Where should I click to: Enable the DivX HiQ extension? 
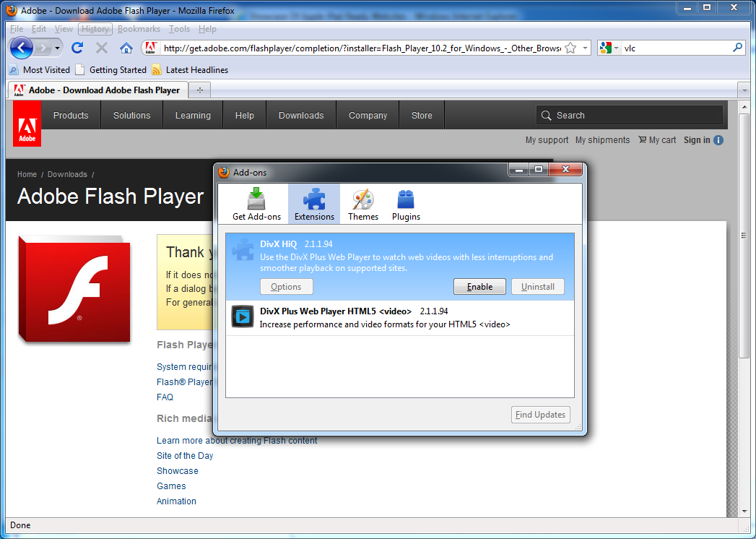pos(479,287)
